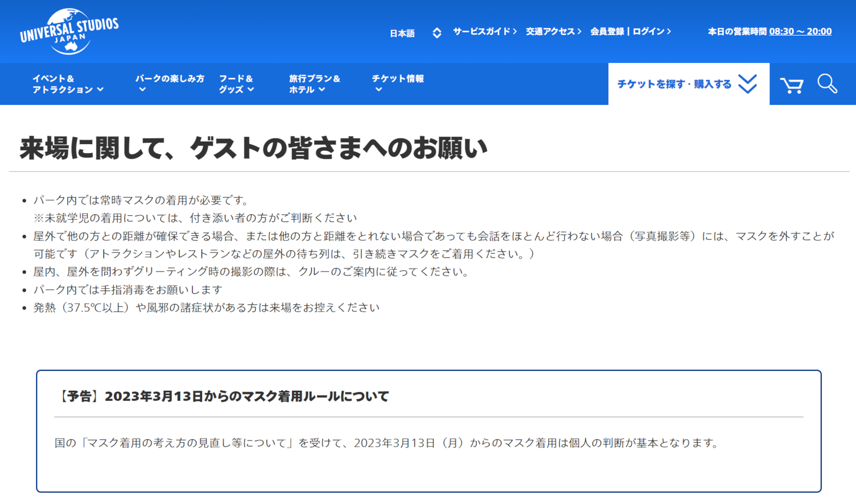The image size is (856, 504).
Task: Open the language selector arrows beside 日本語
Action: [436, 32]
